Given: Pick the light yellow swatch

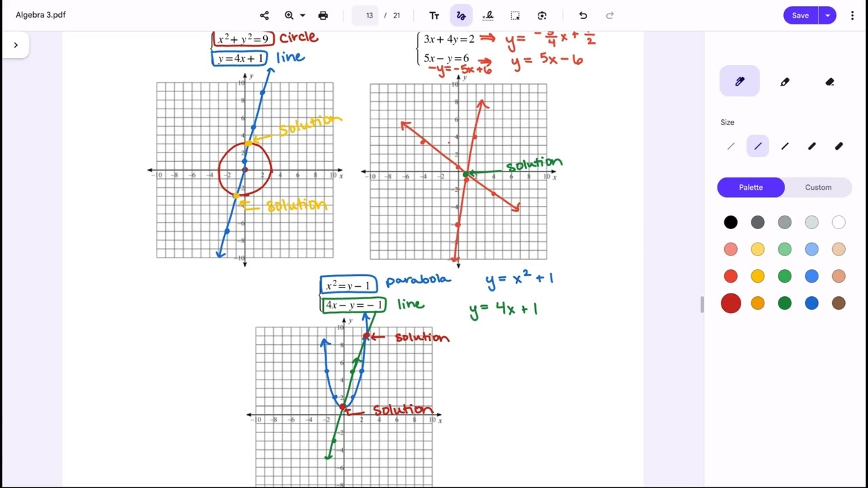Looking at the screenshot, I should (x=757, y=249).
